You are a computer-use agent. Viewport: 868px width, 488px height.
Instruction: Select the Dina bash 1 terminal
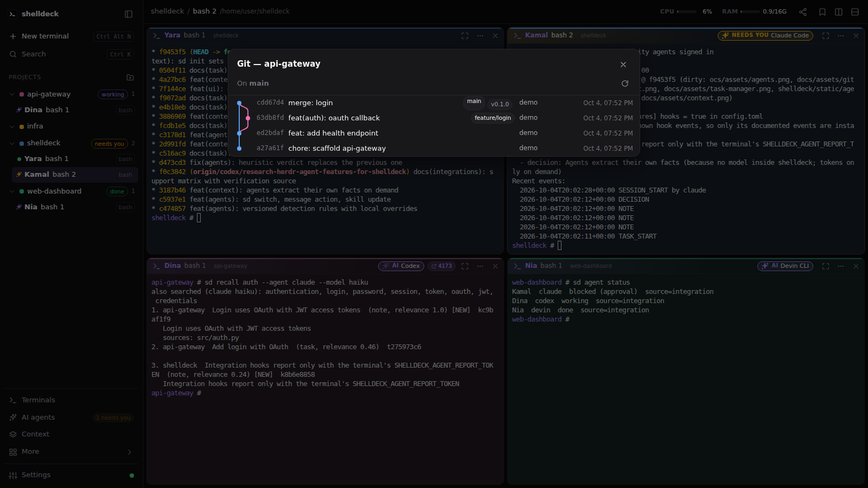tap(75, 110)
